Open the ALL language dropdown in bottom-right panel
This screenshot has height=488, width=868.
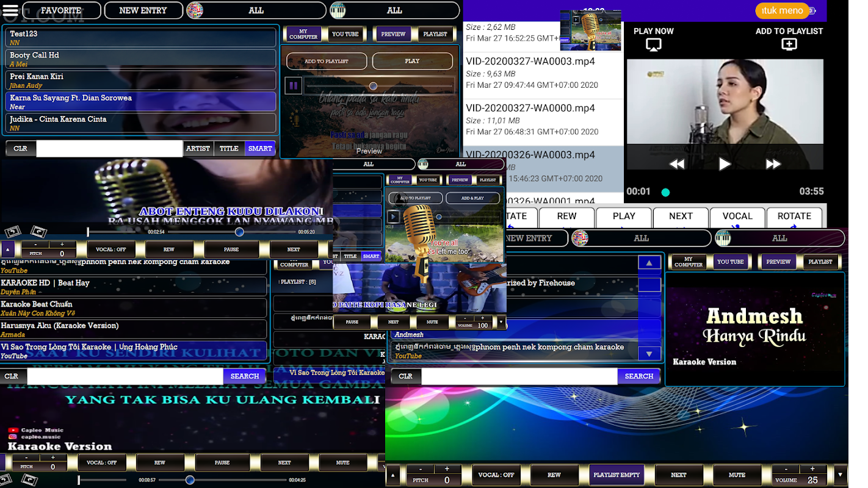(x=641, y=238)
